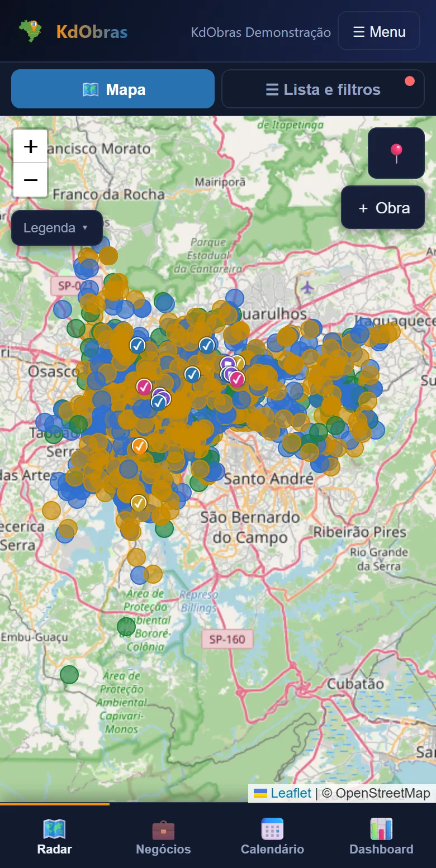Screen dimensions: 436x868
Task: Zoom out with the minus button
Action: (30, 180)
